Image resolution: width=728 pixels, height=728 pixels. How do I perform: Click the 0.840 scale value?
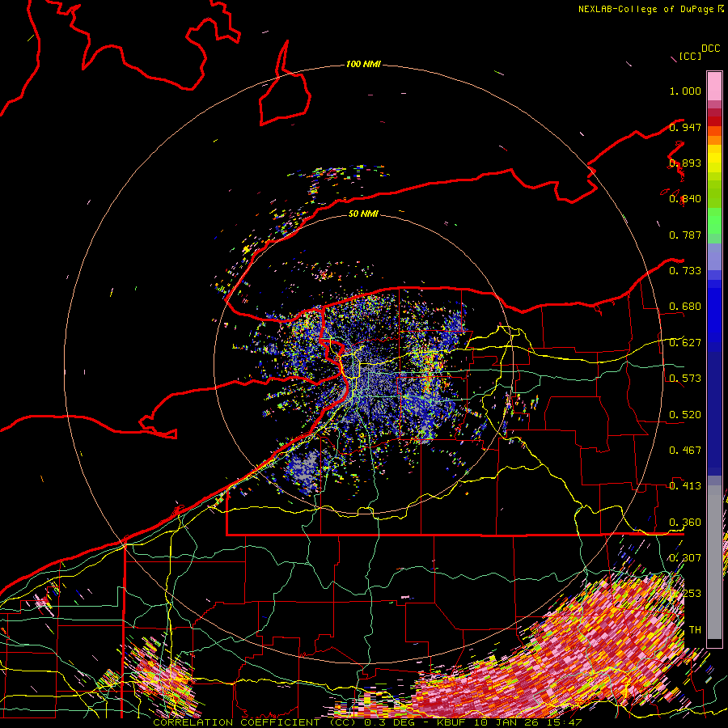click(685, 199)
